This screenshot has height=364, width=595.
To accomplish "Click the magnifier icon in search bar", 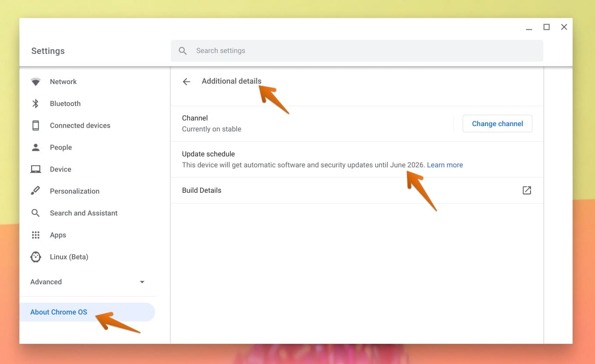I will (x=183, y=51).
